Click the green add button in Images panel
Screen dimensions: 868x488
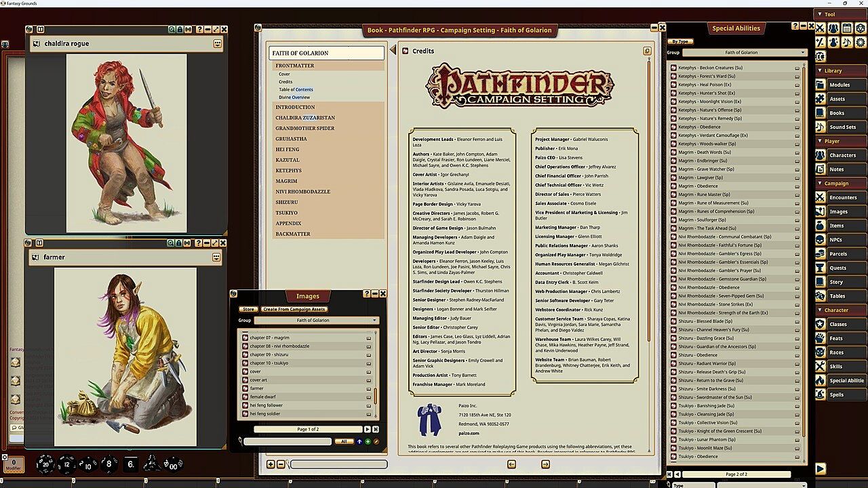(368, 441)
